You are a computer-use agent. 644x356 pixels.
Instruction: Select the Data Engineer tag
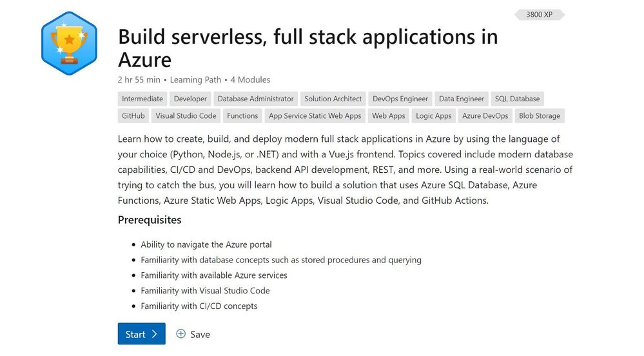click(x=462, y=99)
